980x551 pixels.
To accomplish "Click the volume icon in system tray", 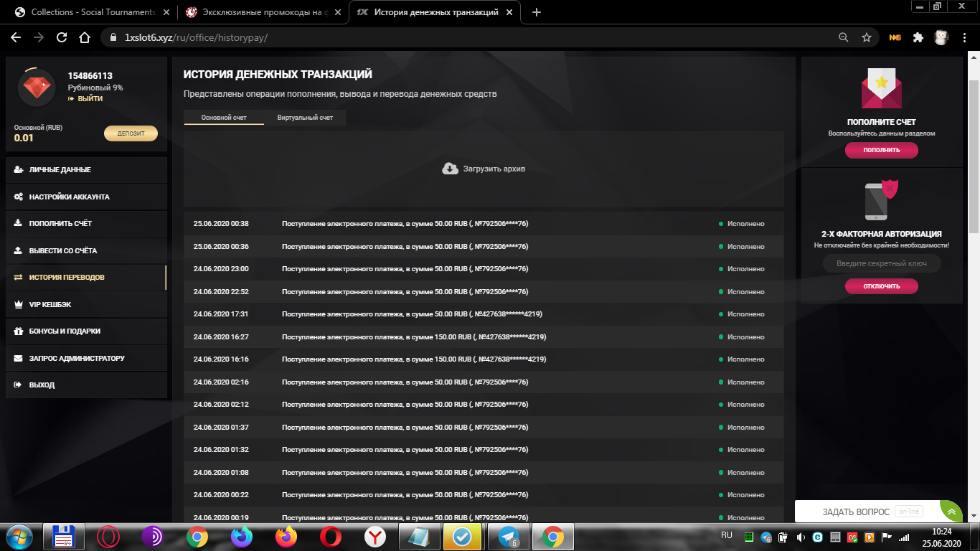I will click(800, 537).
